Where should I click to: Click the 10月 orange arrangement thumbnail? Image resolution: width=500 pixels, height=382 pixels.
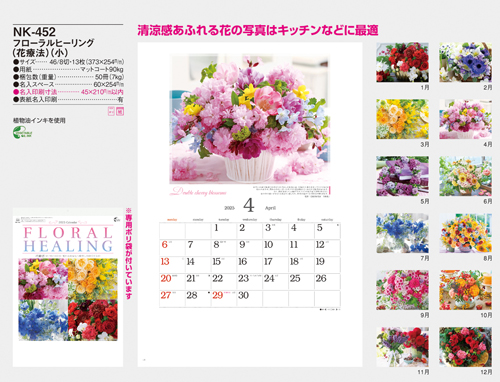pos(465,290)
